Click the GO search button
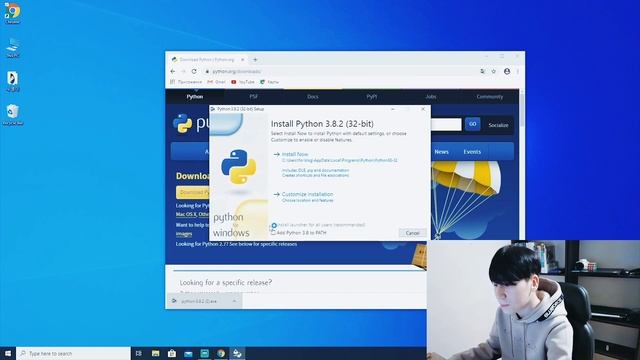 coord(473,124)
